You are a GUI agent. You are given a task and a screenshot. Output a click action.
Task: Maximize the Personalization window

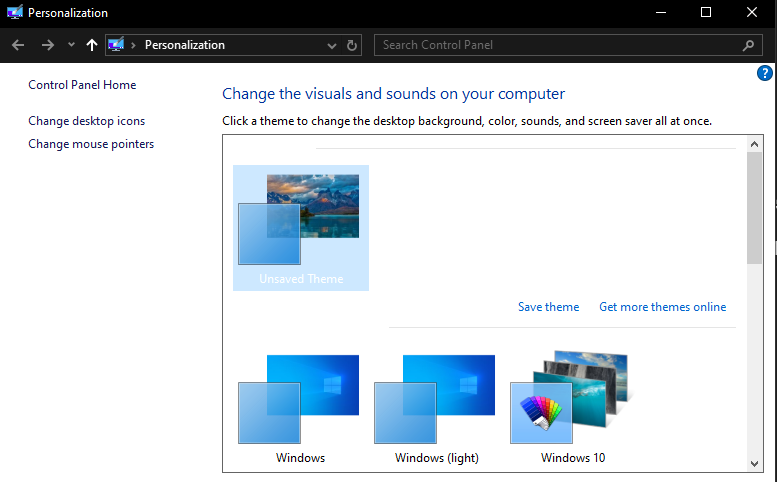pos(706,12)
